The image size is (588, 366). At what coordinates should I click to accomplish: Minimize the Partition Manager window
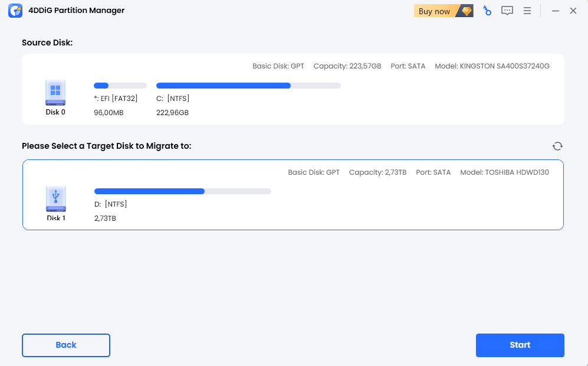(556, 11)
